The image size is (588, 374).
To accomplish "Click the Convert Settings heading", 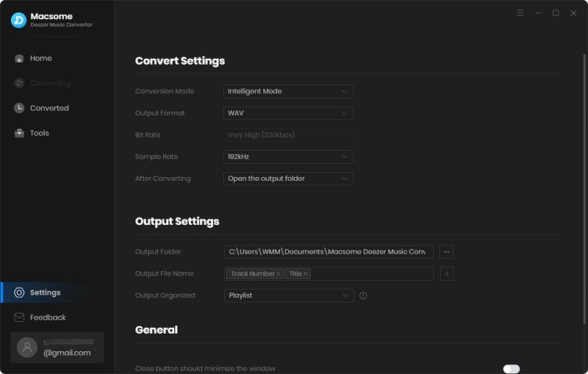I will [180, 61].
